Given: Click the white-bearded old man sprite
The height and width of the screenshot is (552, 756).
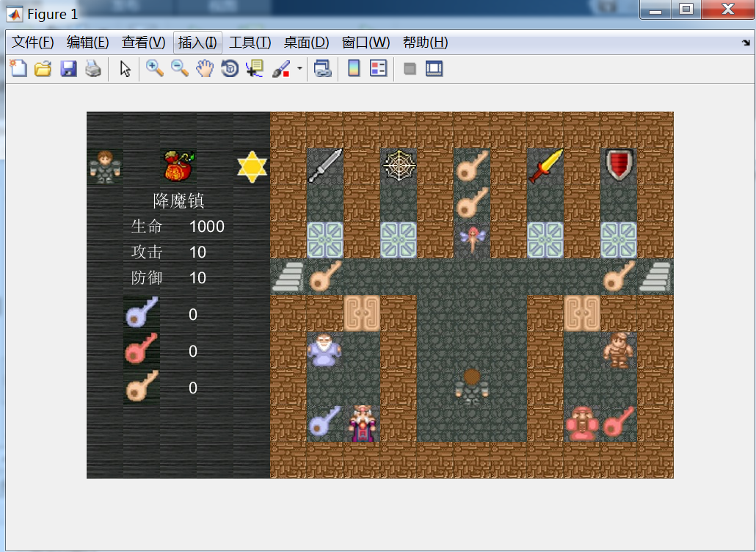Looking at the screenshot, I should [x=325, y=350].
